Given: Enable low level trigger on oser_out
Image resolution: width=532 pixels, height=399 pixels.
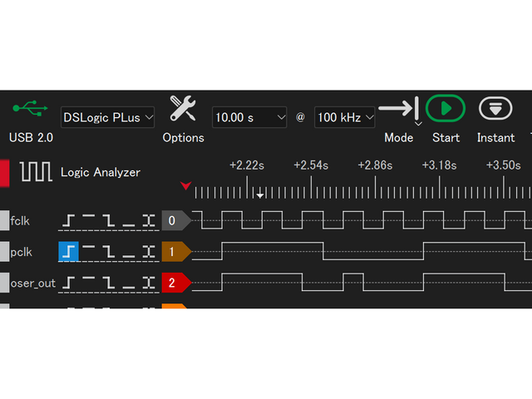Looking at the screenshot, I should pyautogui.click(x=129, y=283).
